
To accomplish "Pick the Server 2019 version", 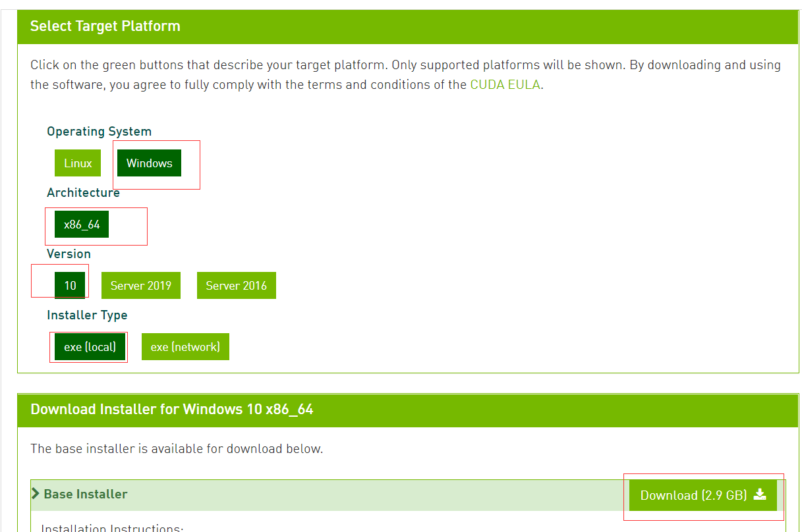I will click(x=141, y=286).
